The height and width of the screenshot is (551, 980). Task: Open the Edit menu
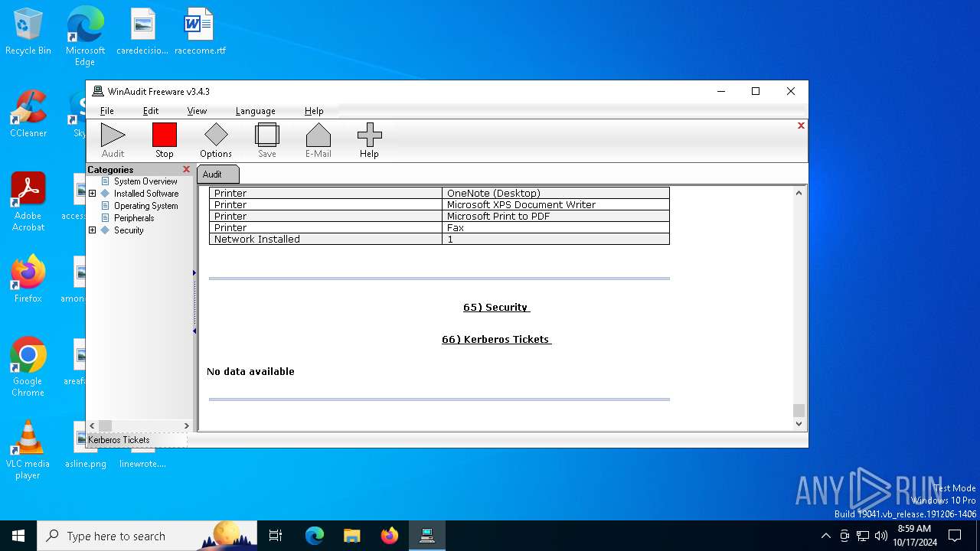[151, 111]
